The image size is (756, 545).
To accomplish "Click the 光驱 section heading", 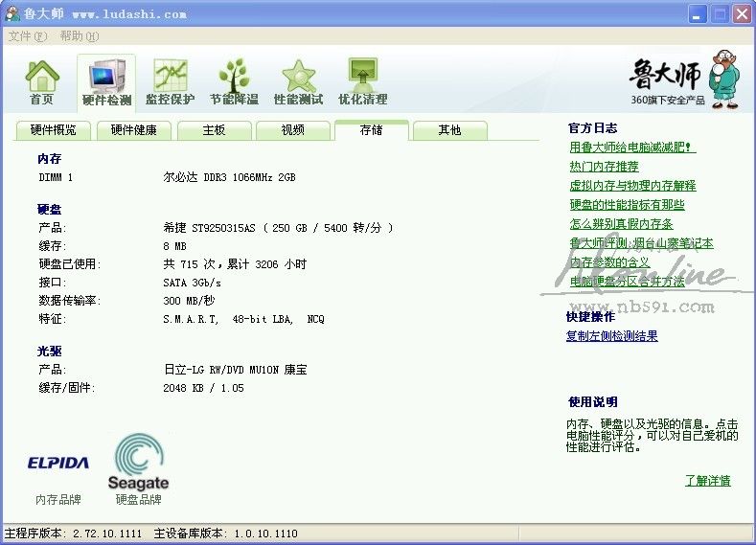I will pos(50,352).
